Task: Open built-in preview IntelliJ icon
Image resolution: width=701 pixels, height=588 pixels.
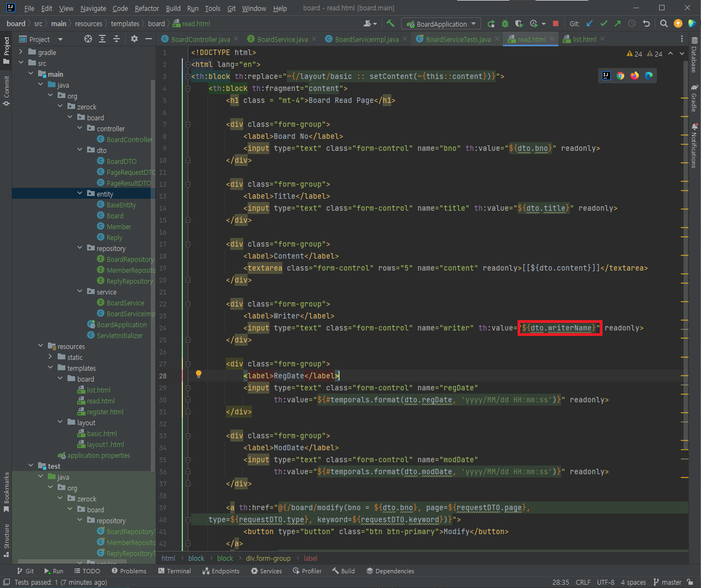Action: [x=606, y=76]
